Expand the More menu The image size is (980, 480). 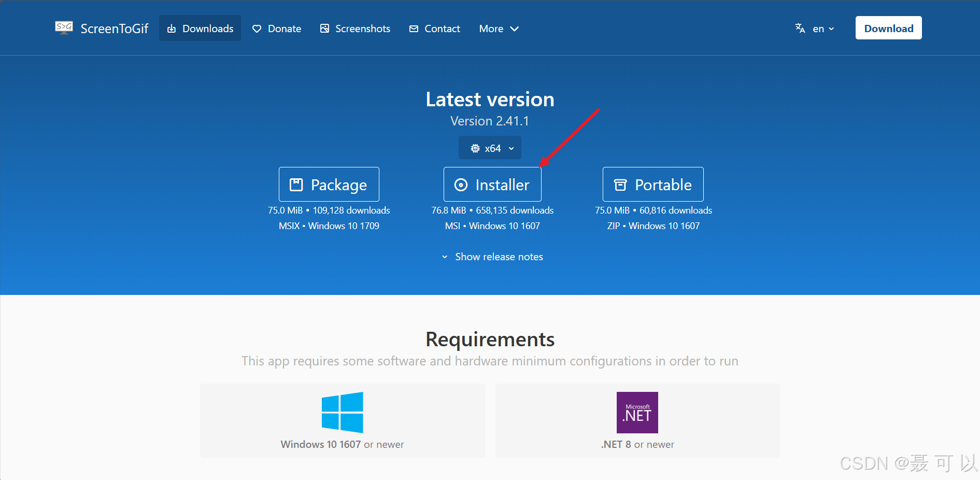pyautogui.click(x=499, y=29)
